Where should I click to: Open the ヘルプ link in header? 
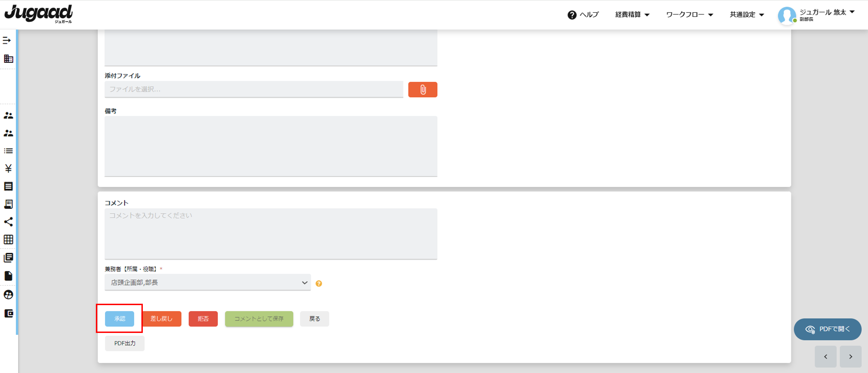[x=583, y=14]
